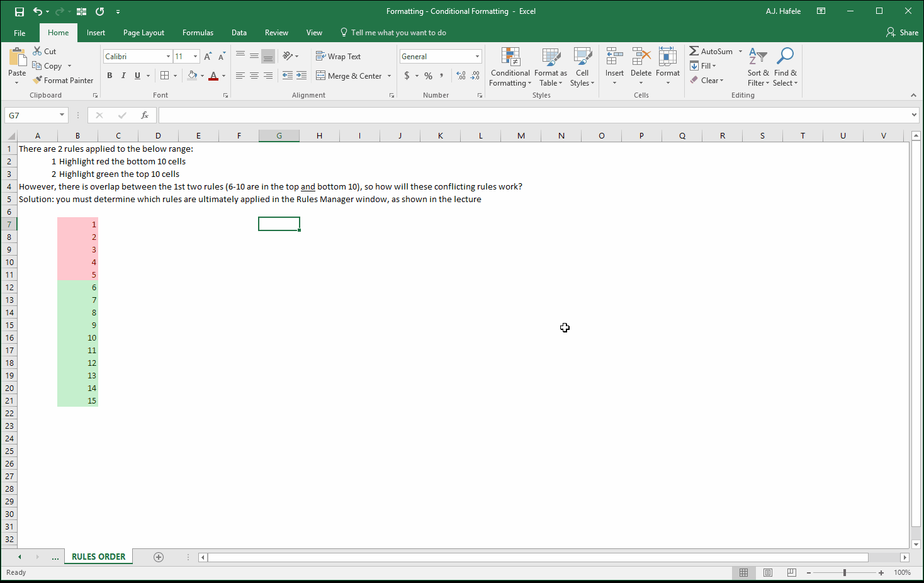Switch to the Data tab

[239, 33]
